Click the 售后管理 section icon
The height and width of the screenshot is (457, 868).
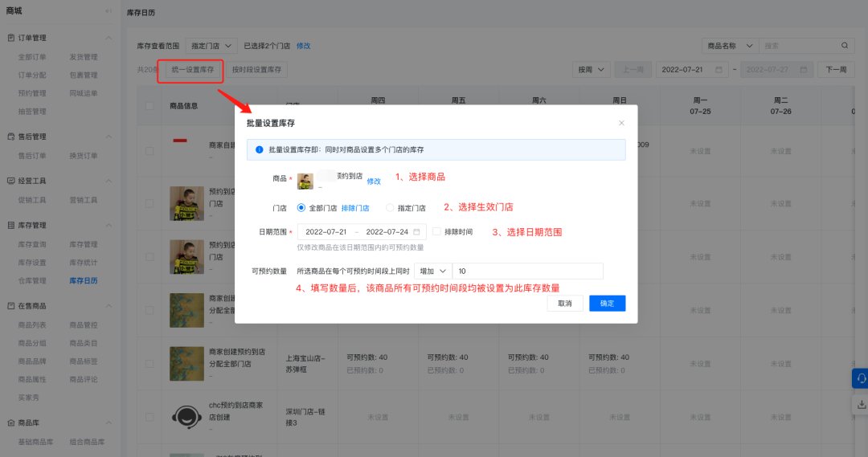pos(10,137)
